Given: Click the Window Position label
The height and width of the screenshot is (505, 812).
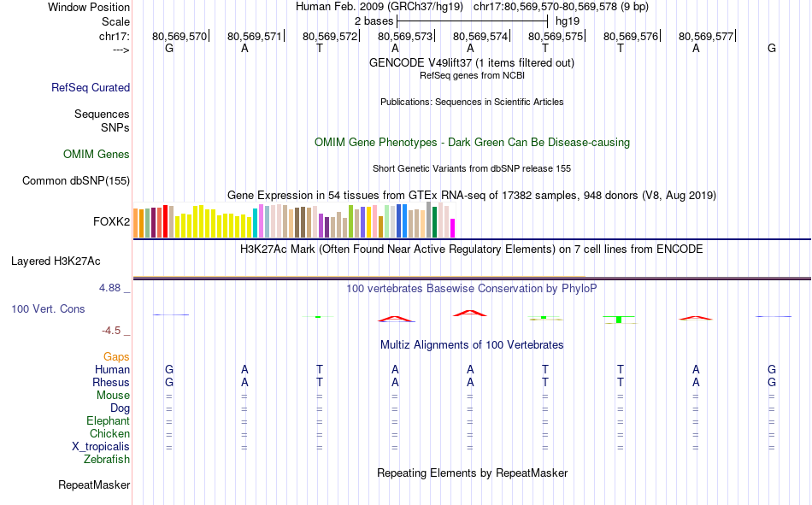Looking at the screenshot, I should click(89, 7).
